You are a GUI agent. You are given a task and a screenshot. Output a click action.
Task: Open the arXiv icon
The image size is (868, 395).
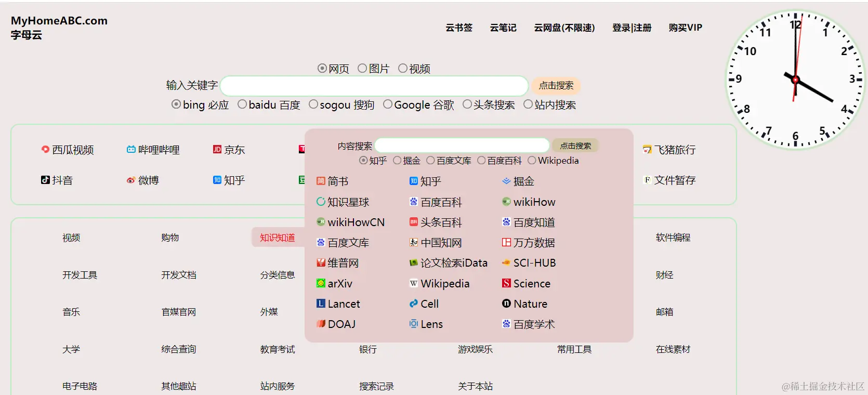click(x=321, y=283)
